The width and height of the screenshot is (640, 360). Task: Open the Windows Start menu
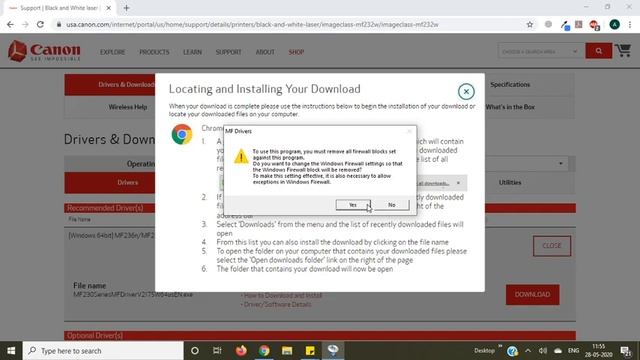pos(11,351)
